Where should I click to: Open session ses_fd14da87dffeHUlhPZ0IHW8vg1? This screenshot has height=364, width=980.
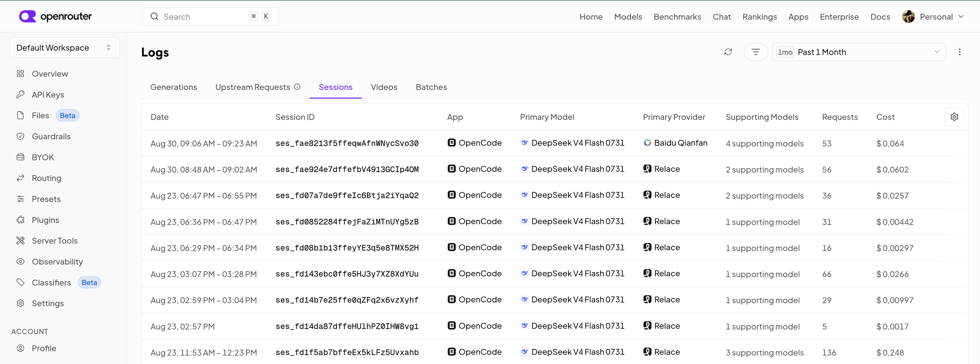(x=347, y=326)
